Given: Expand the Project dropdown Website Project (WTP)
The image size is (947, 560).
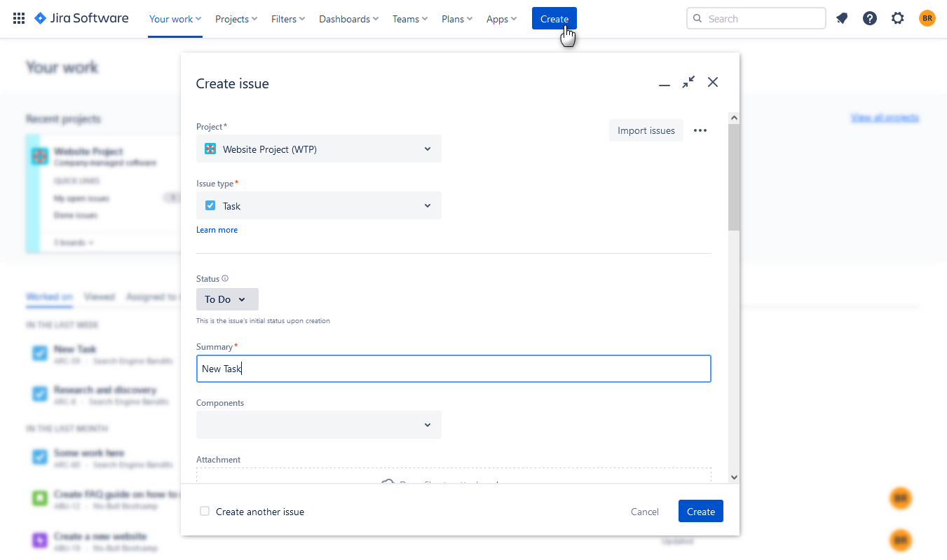Looking at the screenshot, I should (319, 149).
